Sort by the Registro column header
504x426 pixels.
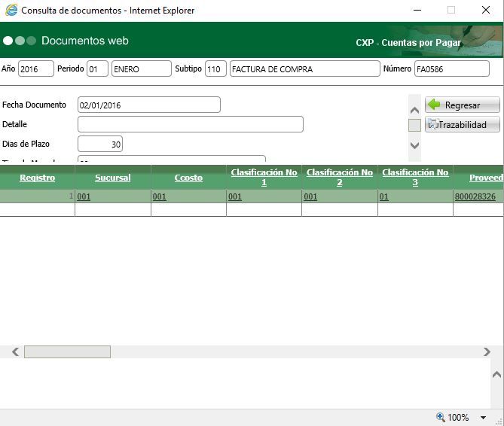tap(37, 178)
